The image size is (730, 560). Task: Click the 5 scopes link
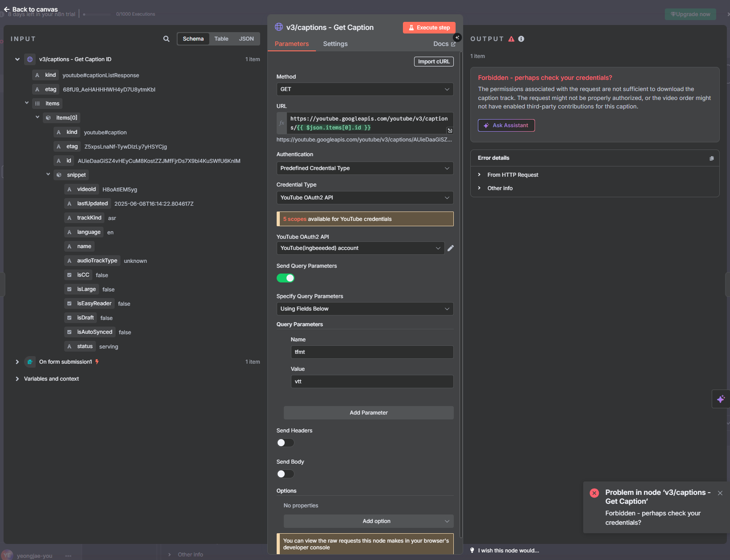click(294, 219)
